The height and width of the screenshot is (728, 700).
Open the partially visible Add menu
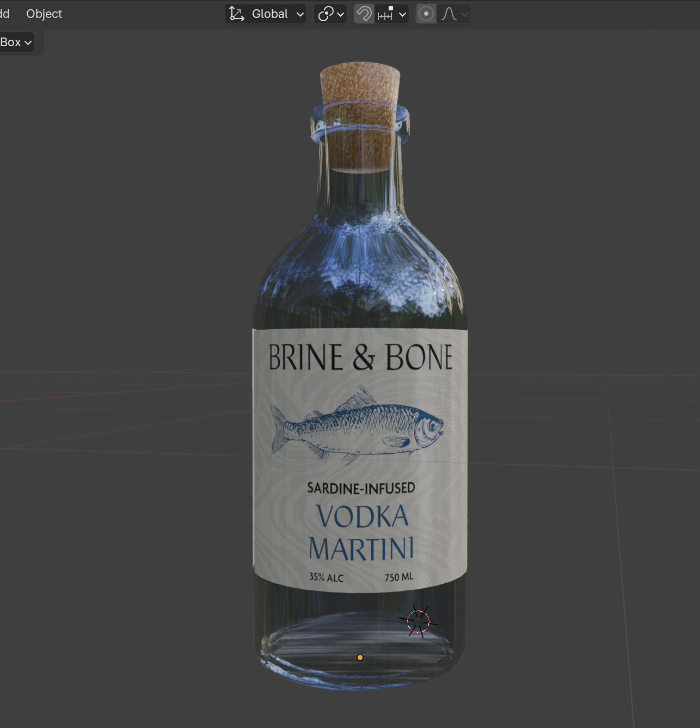5,14
